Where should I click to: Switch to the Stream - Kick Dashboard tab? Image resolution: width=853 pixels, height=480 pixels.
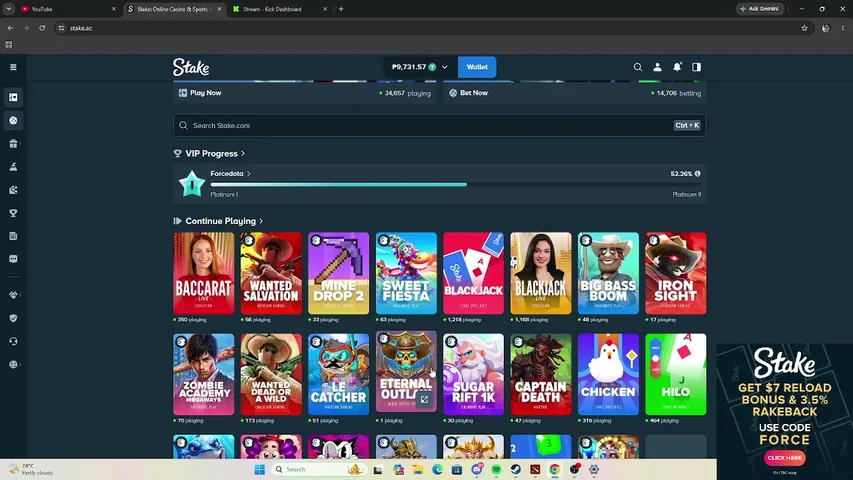coord(280,9)
